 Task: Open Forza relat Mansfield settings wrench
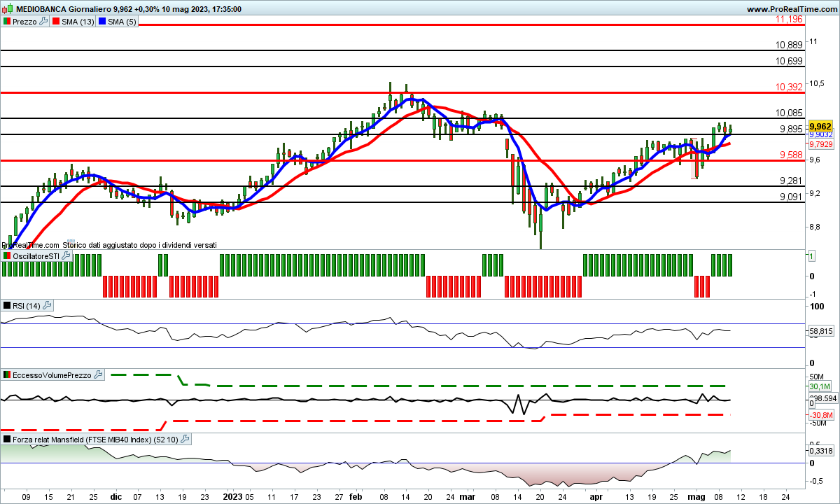pyautogui.click(x=185, y=440)
